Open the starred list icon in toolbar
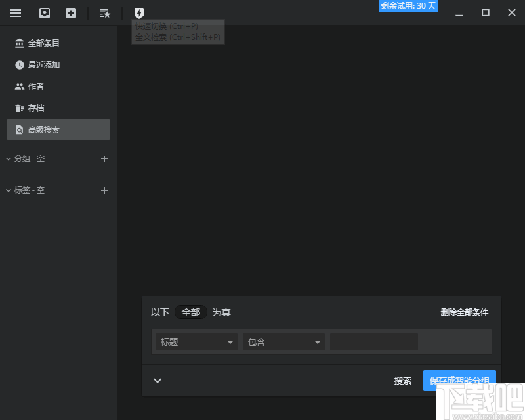 pos(105,13)
